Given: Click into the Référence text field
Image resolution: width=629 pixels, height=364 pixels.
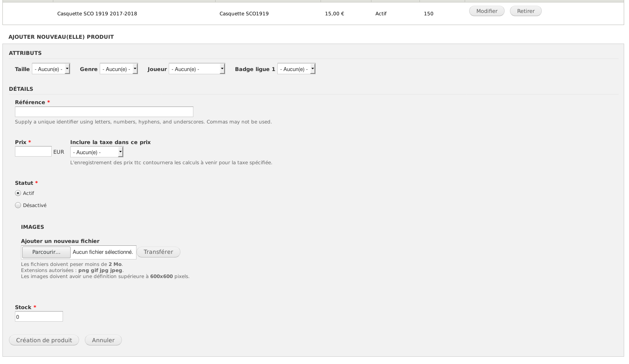Looking at the screenshot, I should [104, 112].
